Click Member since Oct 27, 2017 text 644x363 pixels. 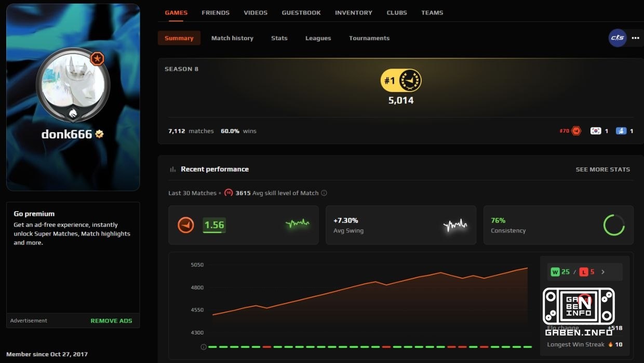click(x=47, y=354)
